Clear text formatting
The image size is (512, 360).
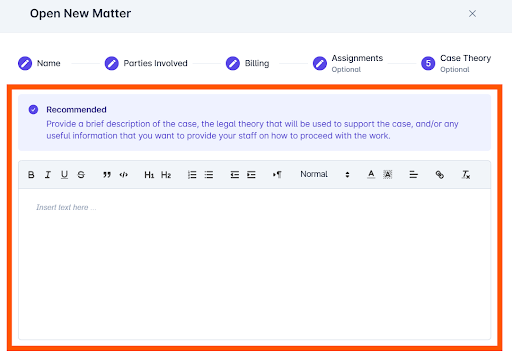point(466,174)
